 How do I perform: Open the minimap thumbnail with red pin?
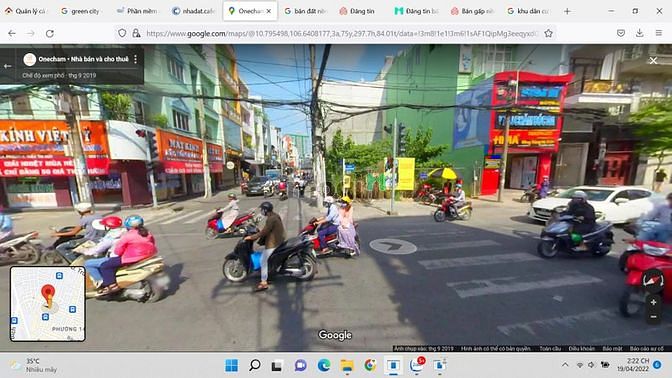point(48,304)
